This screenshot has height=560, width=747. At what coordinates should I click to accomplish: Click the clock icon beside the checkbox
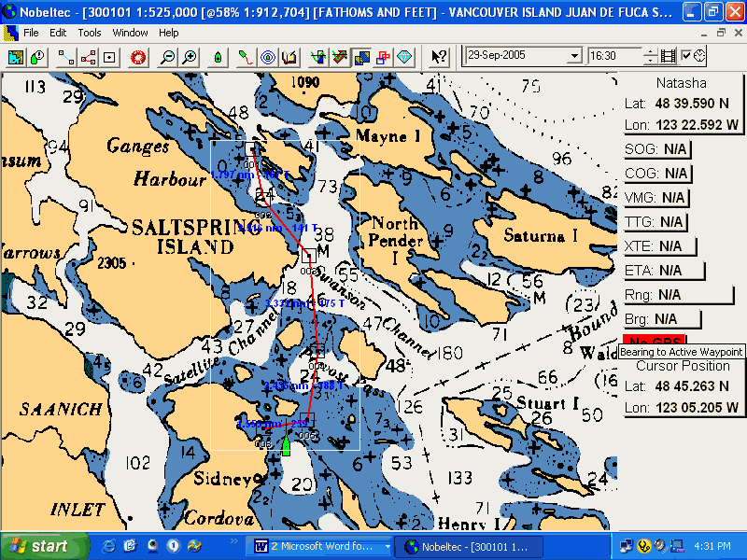point(699,56)
